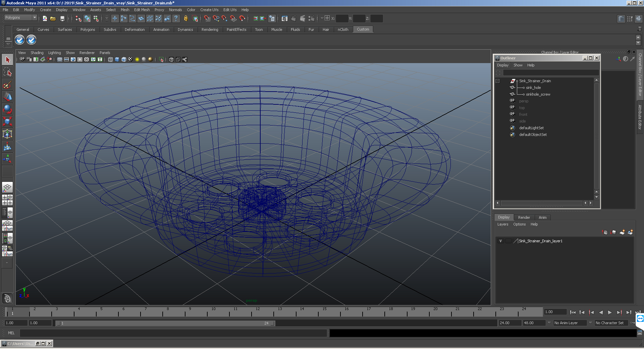Click Snap to points magnet icon
The height and width of the screenshot is (349, 644).
(x=225, y=18)
